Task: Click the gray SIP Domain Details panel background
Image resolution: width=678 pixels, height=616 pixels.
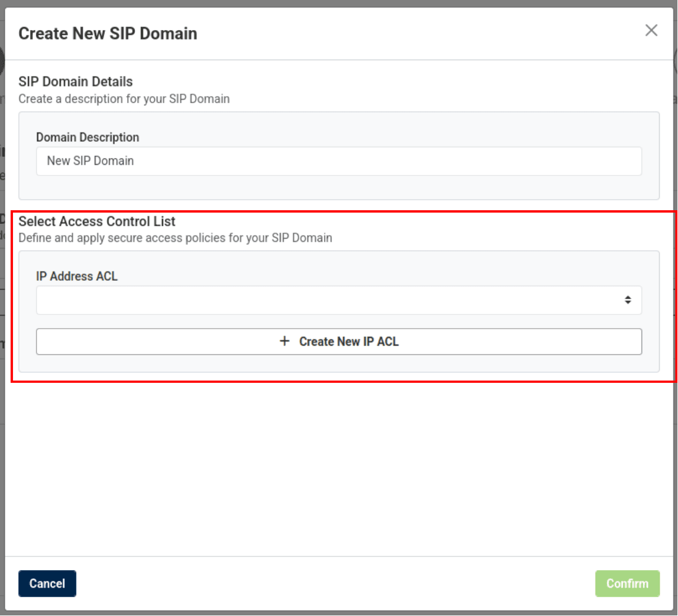Action: (x=339, y=187)
